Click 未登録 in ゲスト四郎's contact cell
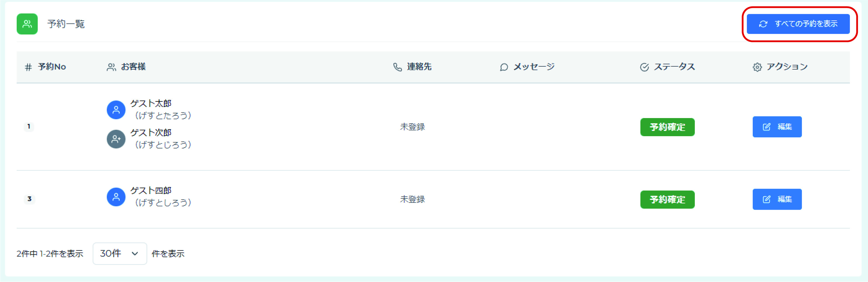 (412, 199)
